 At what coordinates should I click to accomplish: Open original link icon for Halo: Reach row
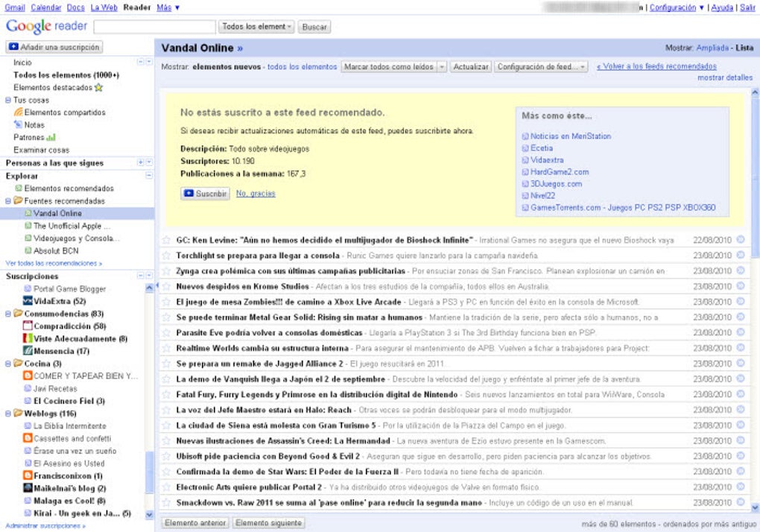pos(741,410)
